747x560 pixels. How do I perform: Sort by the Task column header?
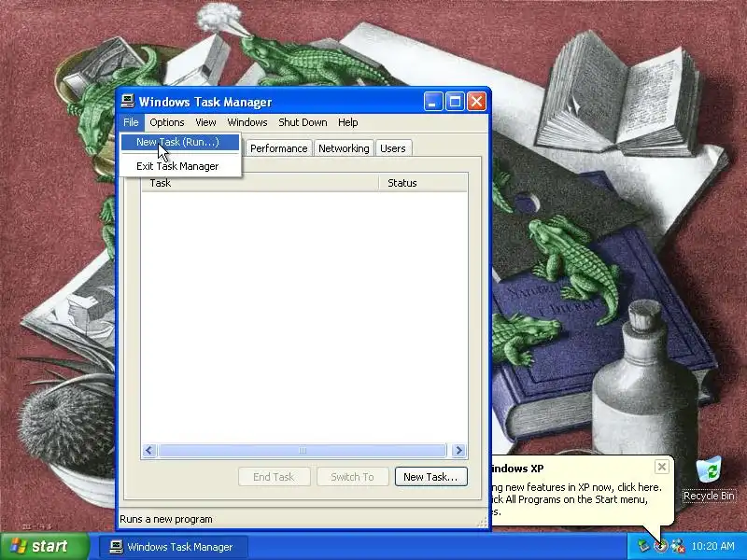pyautogui.click(x=261, y=183)
